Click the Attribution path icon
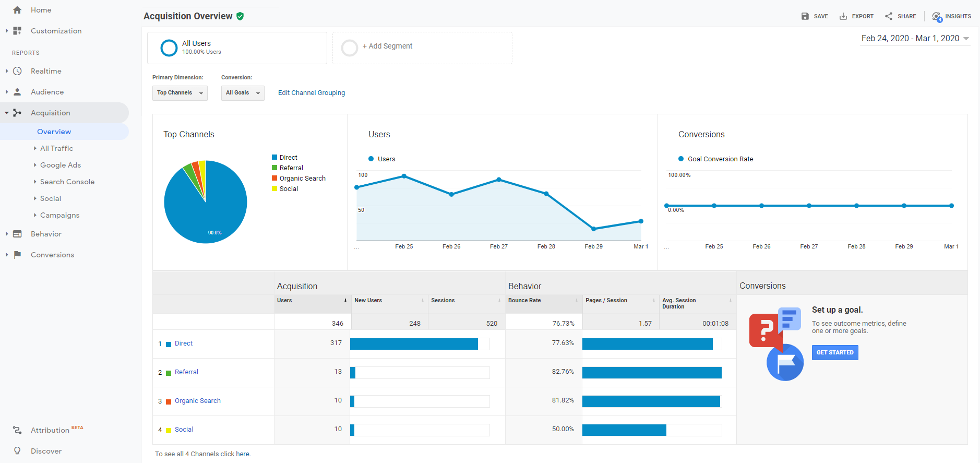Screen dimensions: 980x463 [x=17, y=430]
